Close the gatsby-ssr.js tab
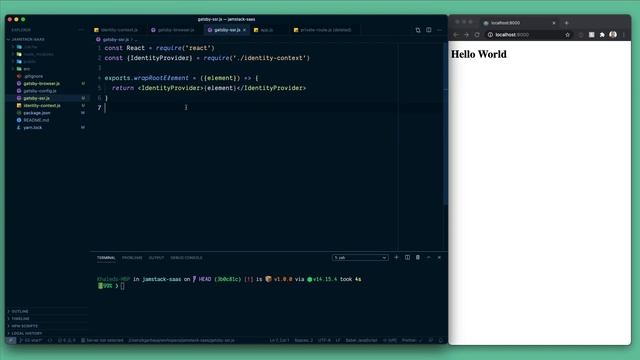The image size is (640, 360). (244, 30)
